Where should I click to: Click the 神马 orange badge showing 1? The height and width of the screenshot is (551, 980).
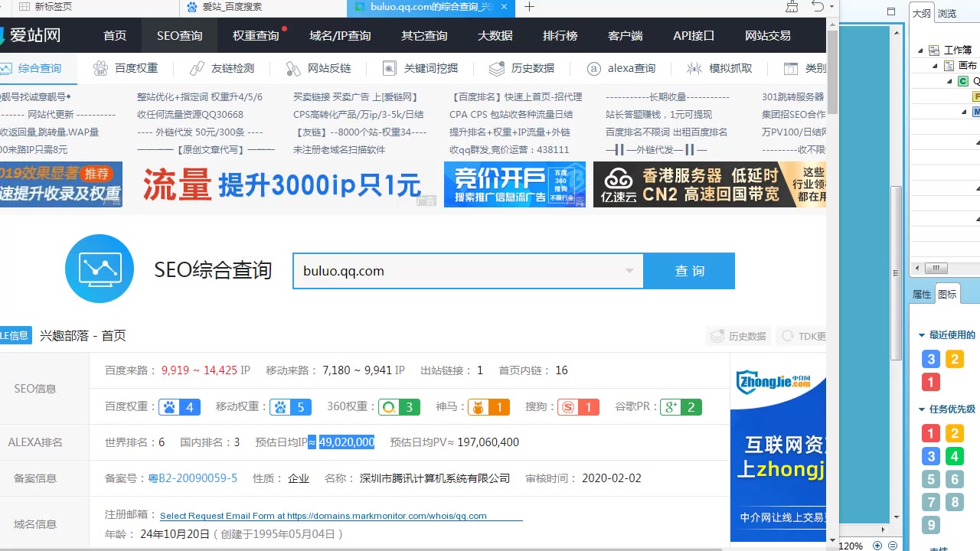(x=489, y=407)
